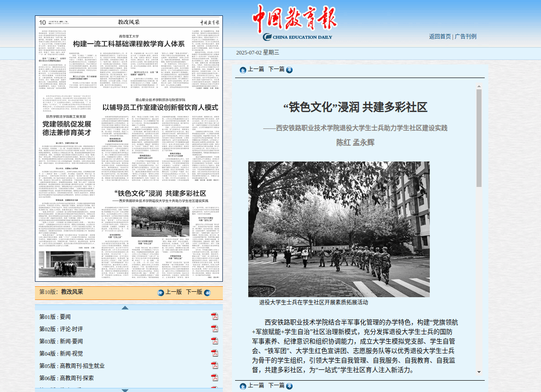Open the PDF icon for 第01版 要闻
The image size is (541, 392).
point(215,317)
